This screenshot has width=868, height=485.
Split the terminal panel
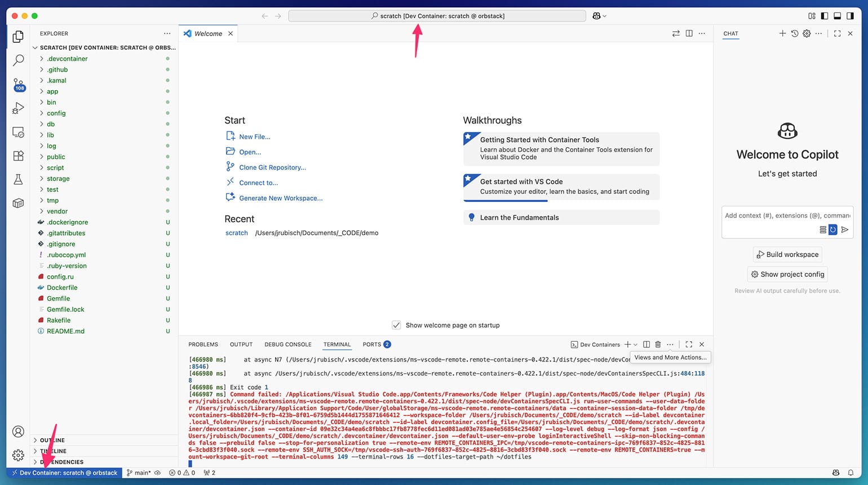click(646, 345)
